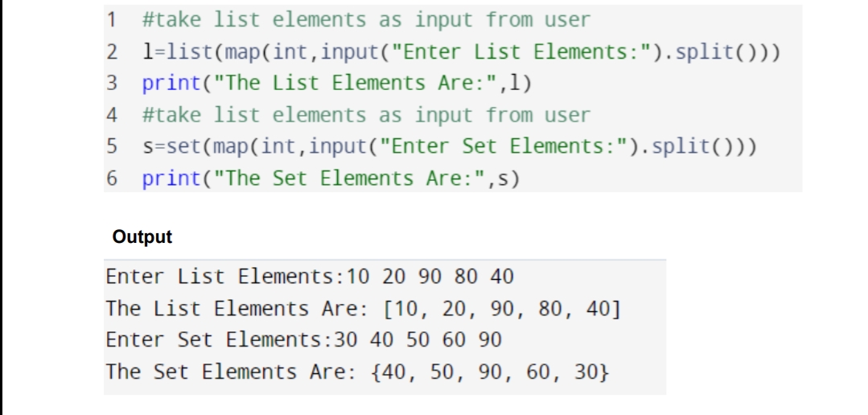Click the split() call on line 2
The width and height of the screenshot is (868, 415).
tap(716, 52)
